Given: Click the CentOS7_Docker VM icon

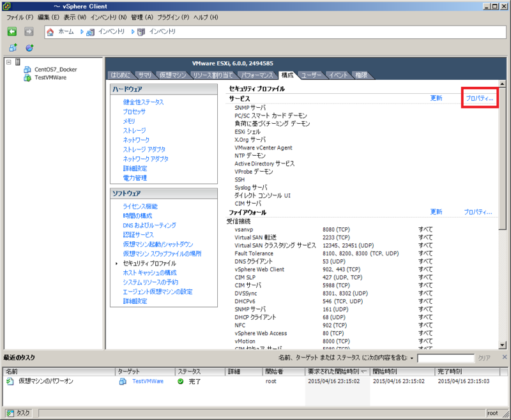Looking at the screenshot, I should point(27,70).
